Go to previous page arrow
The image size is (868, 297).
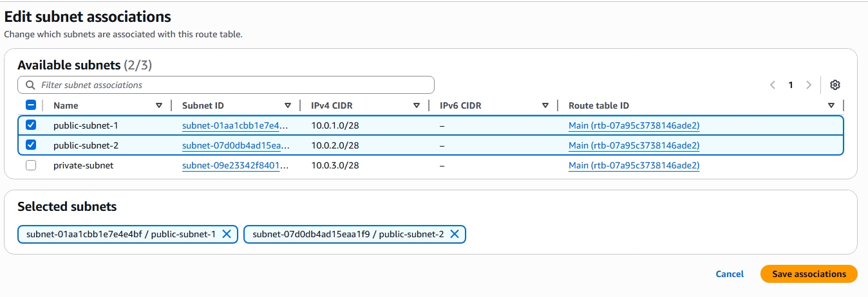pyautogui.click(x=773, y=85)
